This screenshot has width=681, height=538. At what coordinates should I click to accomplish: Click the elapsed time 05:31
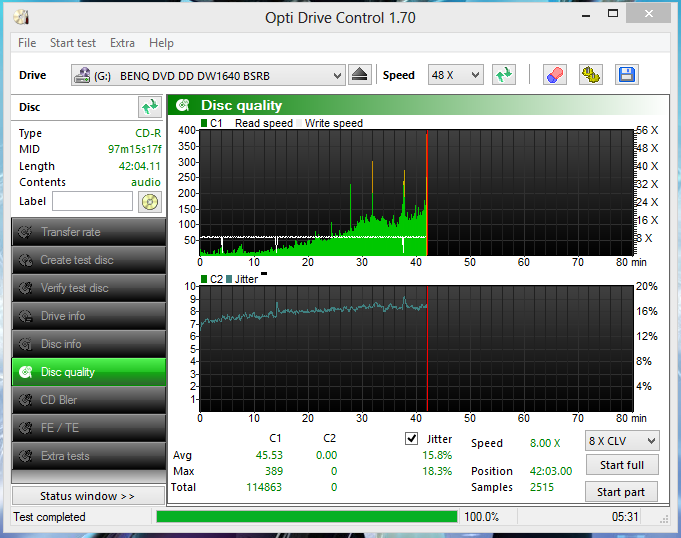[625, 517]
